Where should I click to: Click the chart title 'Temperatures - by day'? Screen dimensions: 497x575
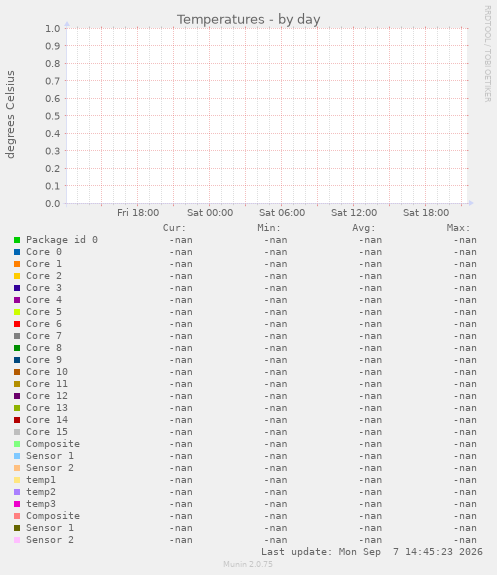click(x=249, y=19)
